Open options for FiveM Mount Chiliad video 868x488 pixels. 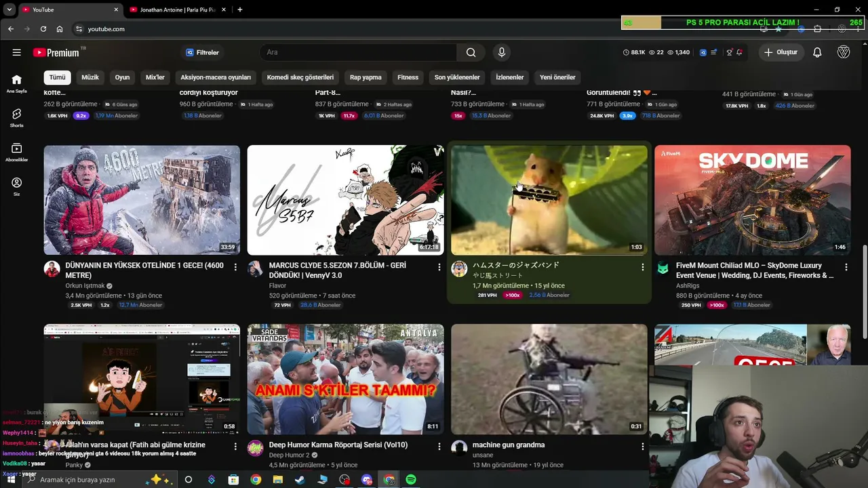846,267
